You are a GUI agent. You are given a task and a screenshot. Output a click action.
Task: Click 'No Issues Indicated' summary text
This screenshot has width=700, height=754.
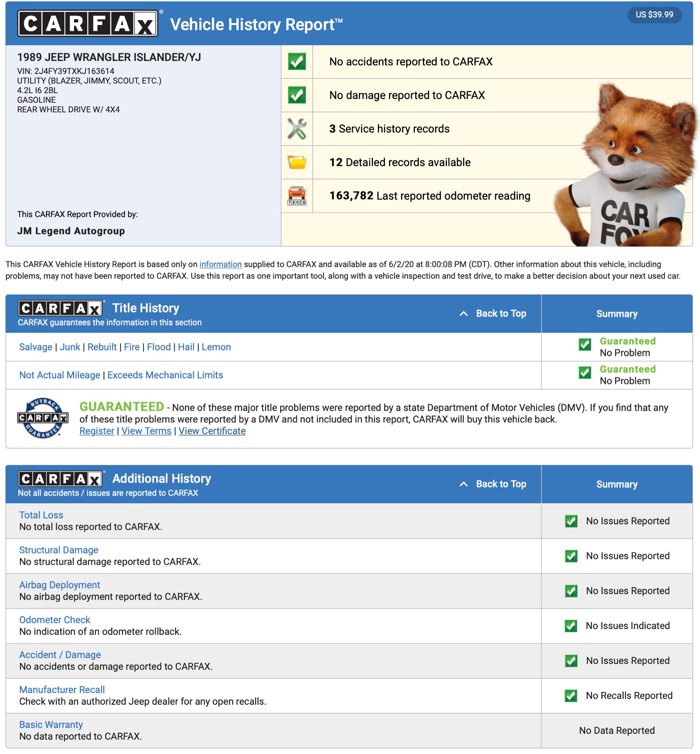[x=628, y=626]
